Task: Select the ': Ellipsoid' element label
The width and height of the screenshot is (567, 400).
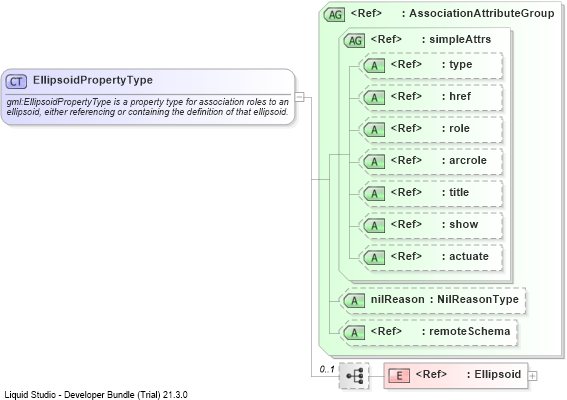Action: coord(494,374)
